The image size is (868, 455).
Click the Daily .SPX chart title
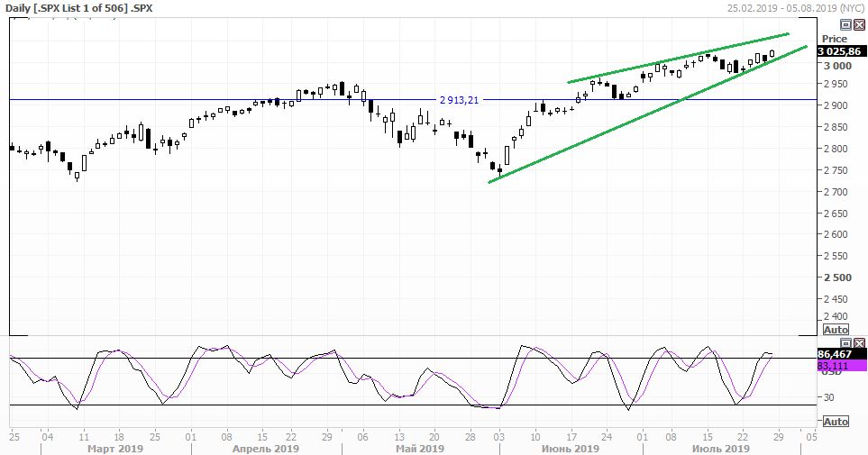79,8
